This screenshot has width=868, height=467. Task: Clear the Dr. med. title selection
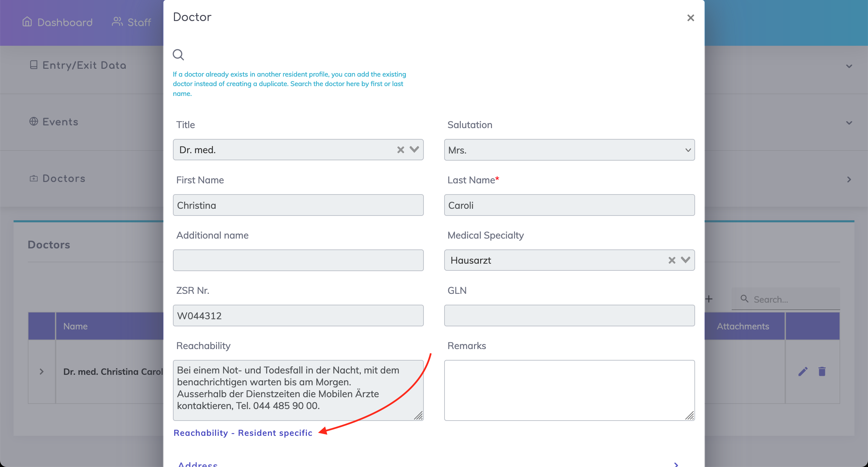(x=400, y=150)
